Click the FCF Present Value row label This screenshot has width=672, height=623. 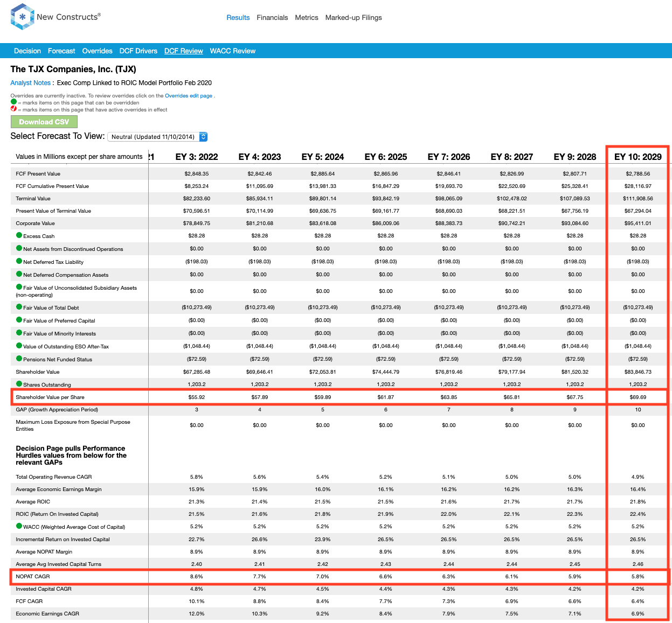(x=38, y=174)
